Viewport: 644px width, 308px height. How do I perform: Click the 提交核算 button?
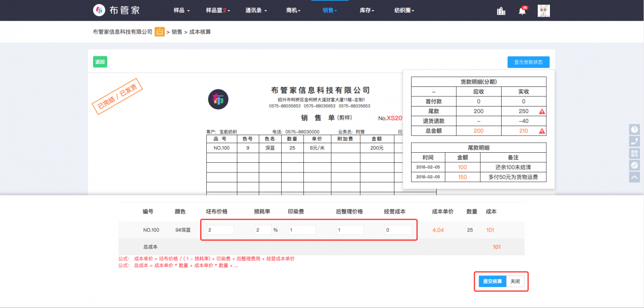(492, 281)
